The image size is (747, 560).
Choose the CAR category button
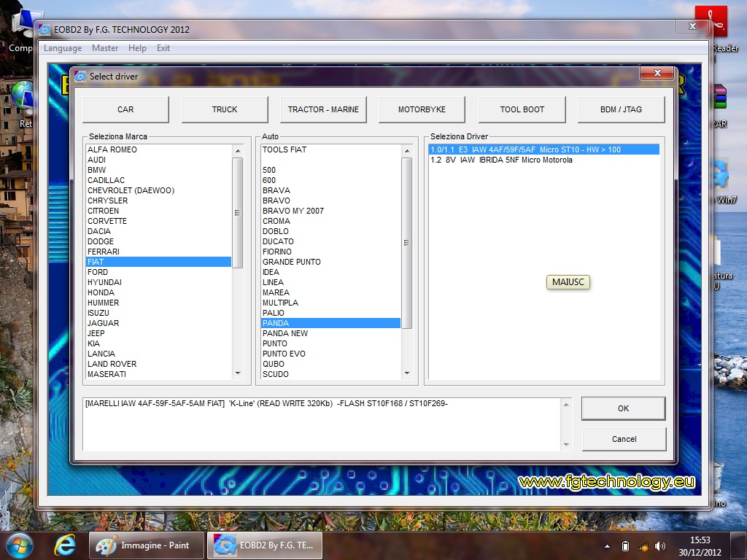(x=125, y=109)
